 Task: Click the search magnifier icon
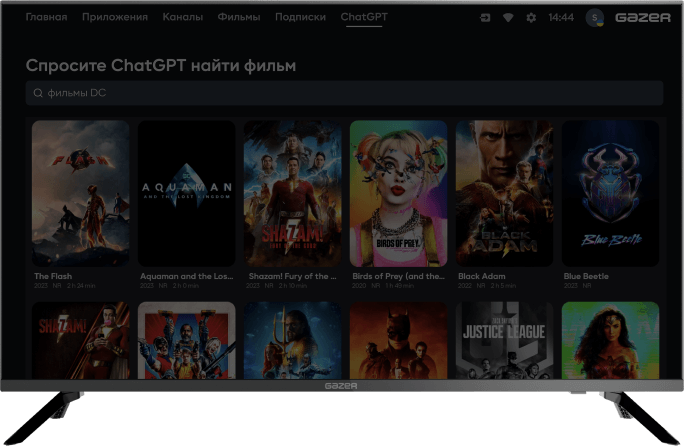[x=38, y=93]
